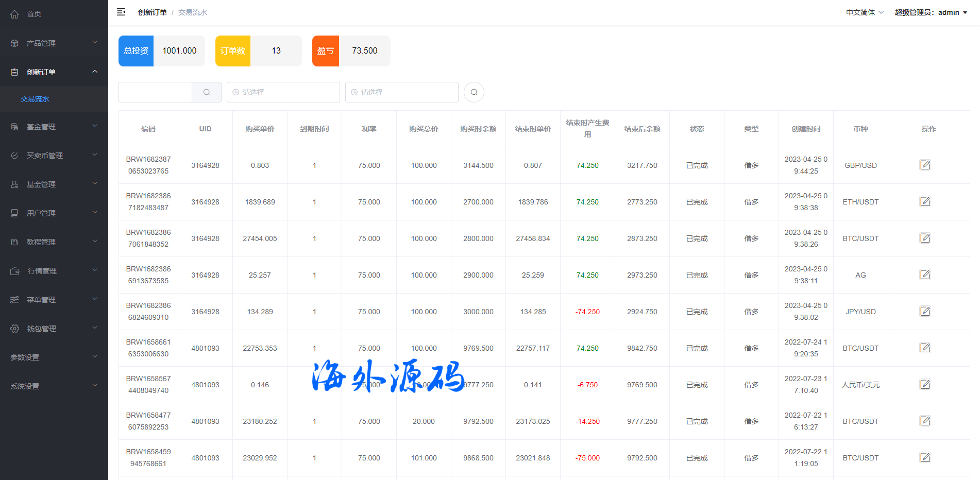Expand the 钱包管理 menu
This screenshot has width=980, height=480.
click(54, 329)
